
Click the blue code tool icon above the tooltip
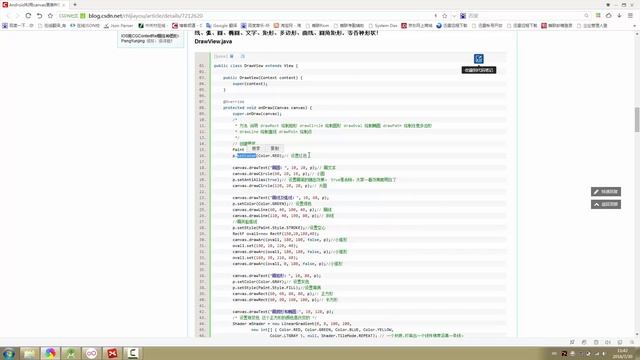(478, 59)
